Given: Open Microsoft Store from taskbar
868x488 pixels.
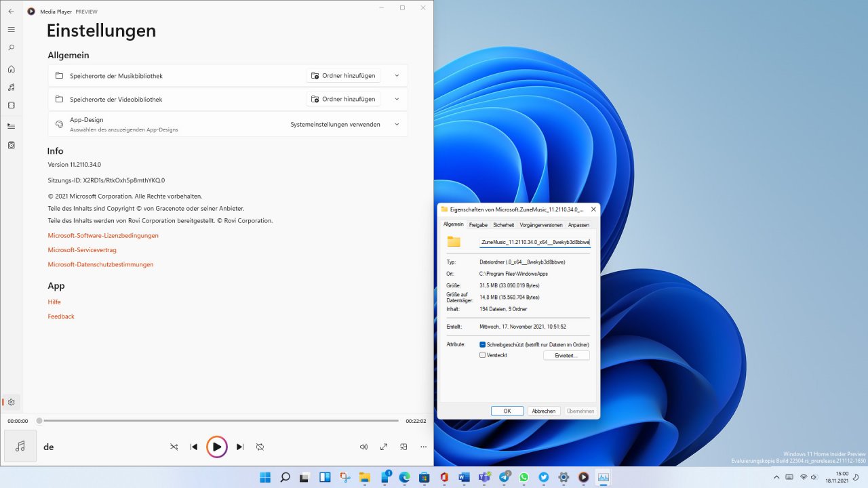Looking at the screenshot, I should (x=425, y=477).
